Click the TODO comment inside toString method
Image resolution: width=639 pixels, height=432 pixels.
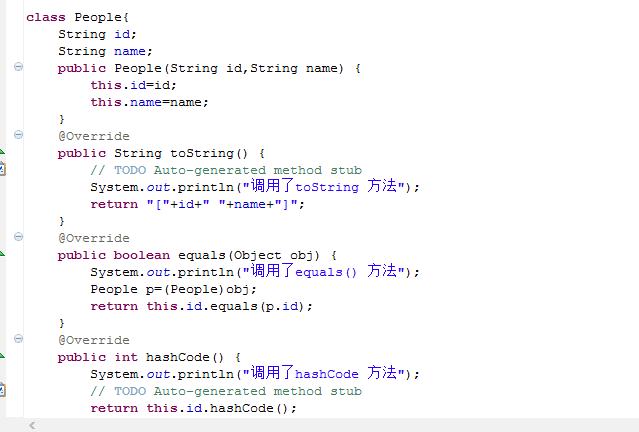(x=226, y=170)
